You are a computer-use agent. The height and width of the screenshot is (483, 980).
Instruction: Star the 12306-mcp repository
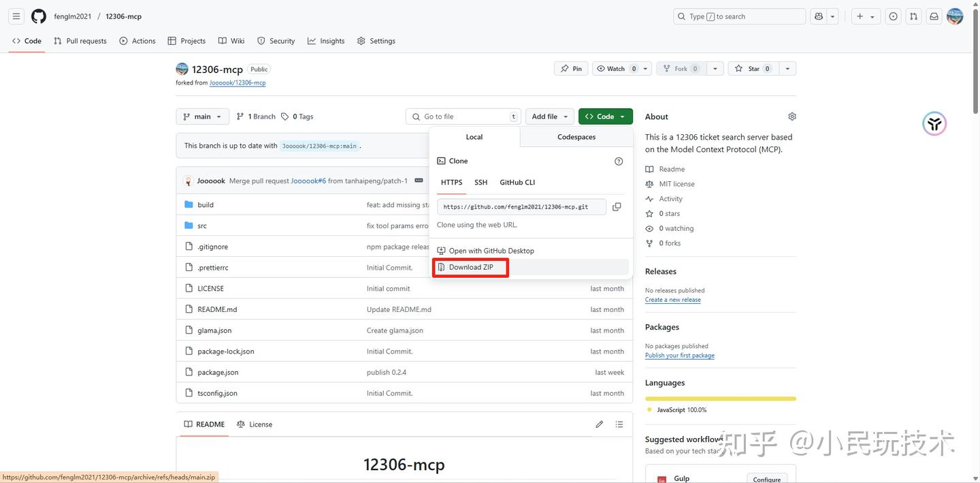(753, 69)
